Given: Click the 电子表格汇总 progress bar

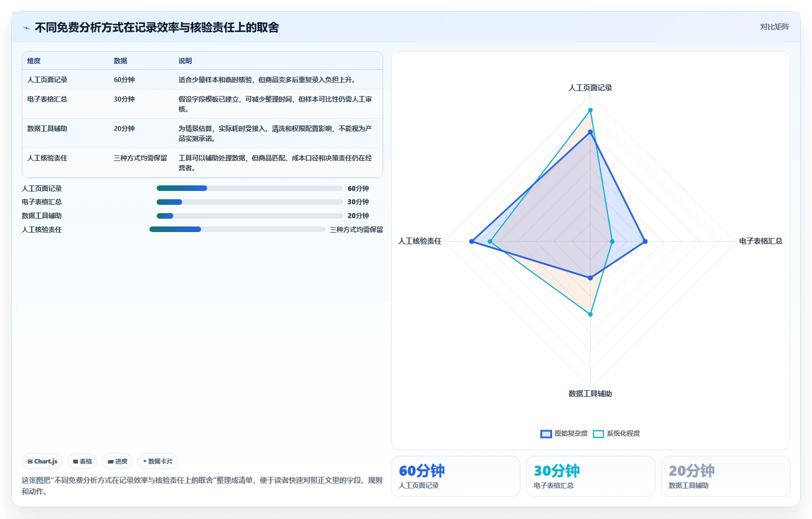Looking at the screenshot, I should [250, 202].
